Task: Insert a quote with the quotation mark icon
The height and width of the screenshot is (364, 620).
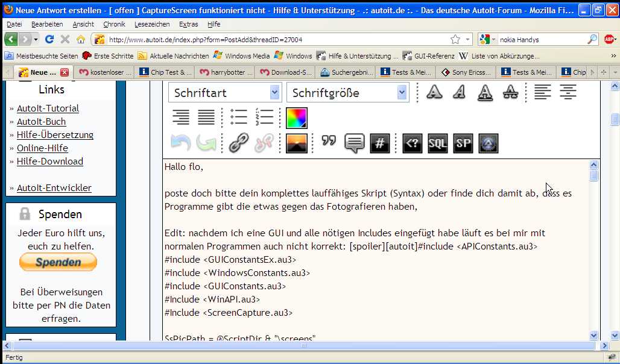Action: tap(329, 143)
